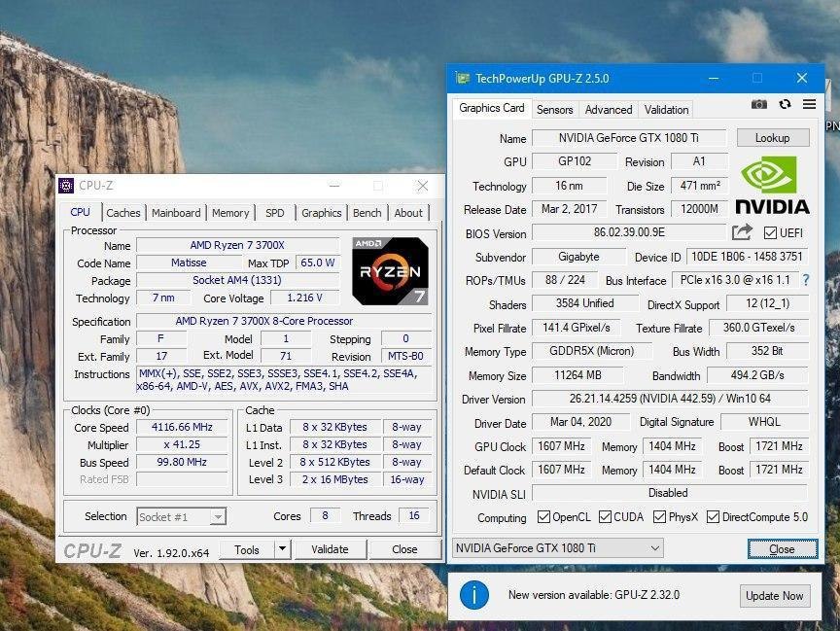Click the Multiplier value x 41.25
This screenshot has height=631, width=840.
tap(182, 444)
